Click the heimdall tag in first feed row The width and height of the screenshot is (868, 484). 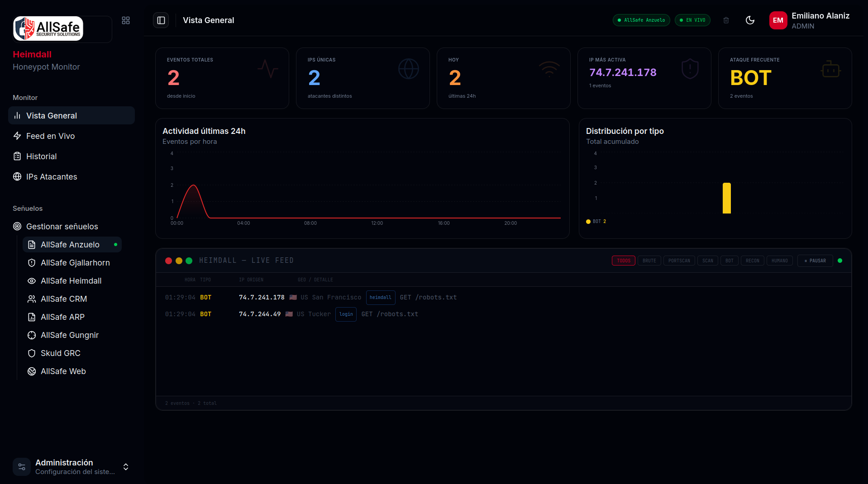(x=381, y=298)
